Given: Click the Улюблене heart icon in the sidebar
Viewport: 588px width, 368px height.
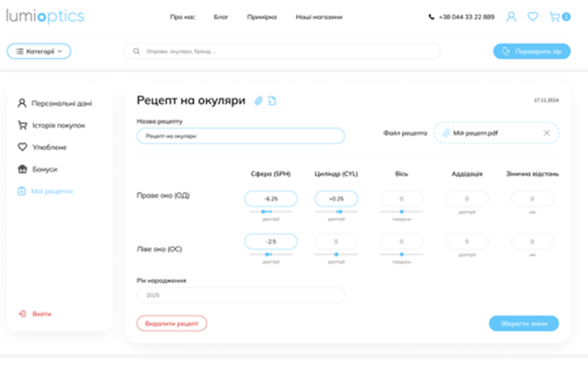Looking at the screenshot, I should [22, 147].
